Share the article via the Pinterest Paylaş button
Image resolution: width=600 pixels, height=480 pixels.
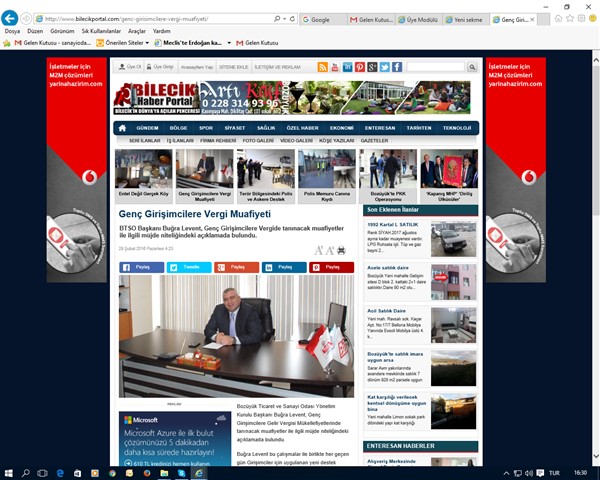click(x=331, y=267)
